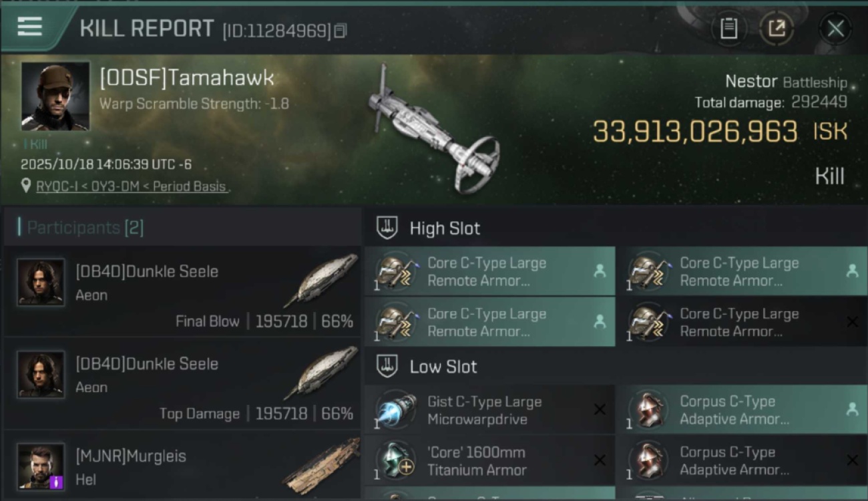Image resolution: width=868 pixels, height=501 pixels.
Task: Select the Gist C-Type Large Microwarpdrive icon
Action: pos(396,410)
